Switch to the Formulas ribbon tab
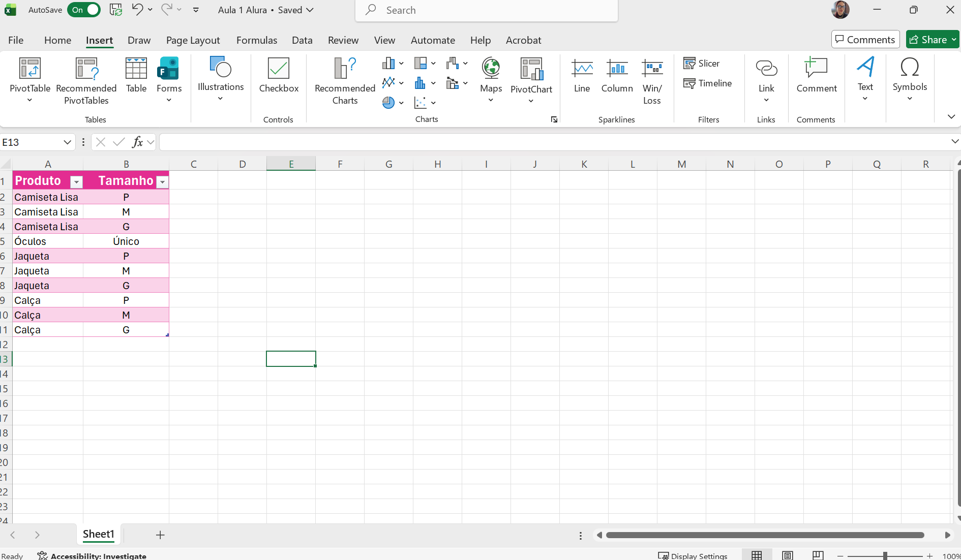 (x=257, y=40)
